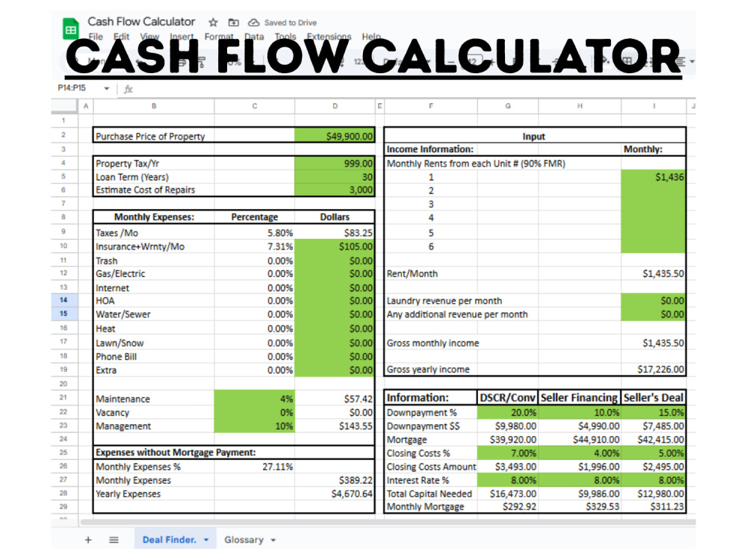
Task: Click the move-to-folder icon
Action: click(x=233, y=22)
